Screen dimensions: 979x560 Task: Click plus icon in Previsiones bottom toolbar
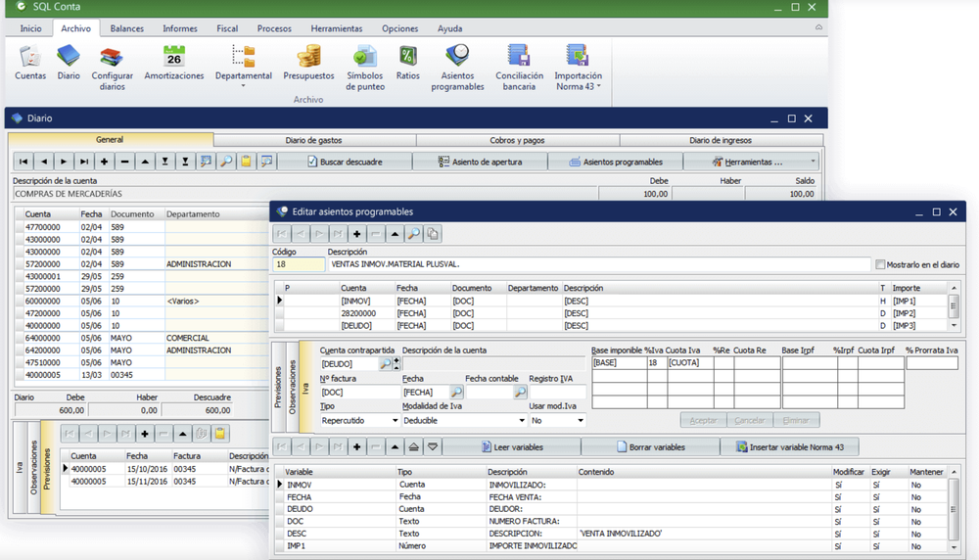point(145,434)
